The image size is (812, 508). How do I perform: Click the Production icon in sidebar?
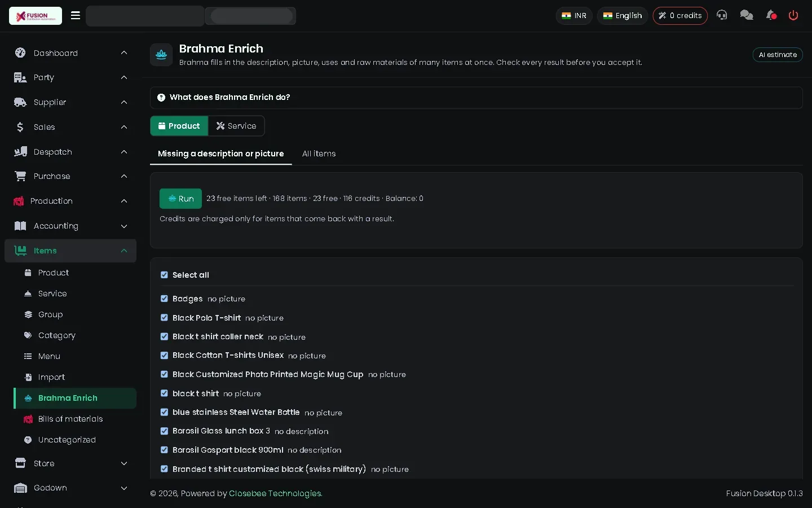click(19, 201)
